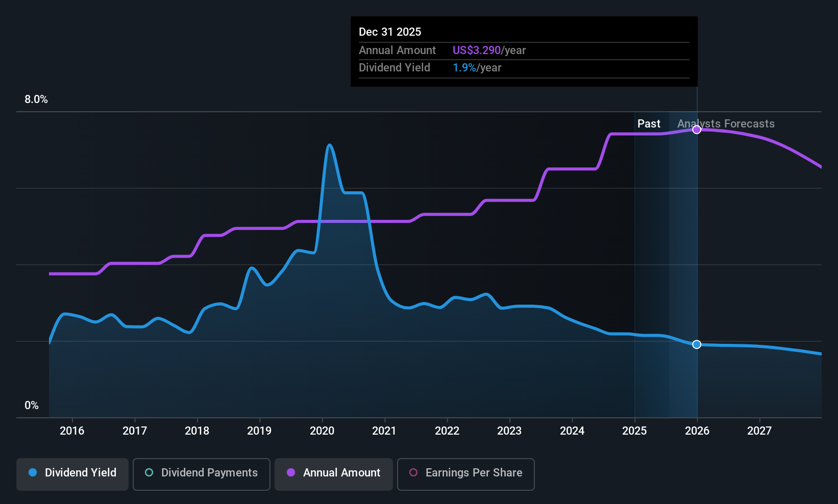Click the Dec 31 2025 tooltip date
Screen dimensions: 838x504
(x=390, y=32)
